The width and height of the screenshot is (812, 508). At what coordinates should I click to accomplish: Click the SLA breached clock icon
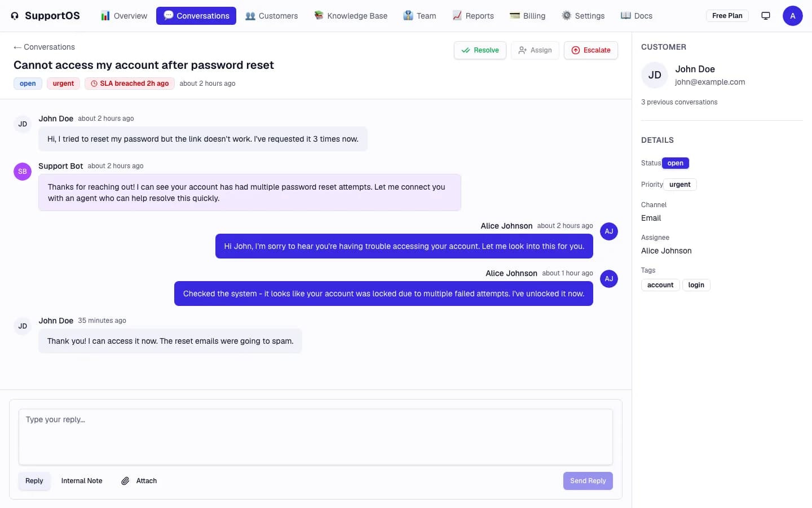[x=94, y=84]
